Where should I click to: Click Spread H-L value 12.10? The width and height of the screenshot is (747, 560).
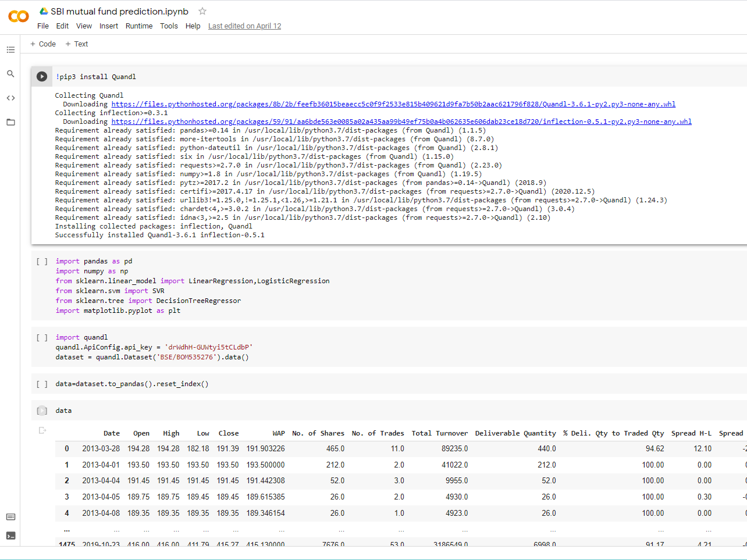(x=702, y=449)
